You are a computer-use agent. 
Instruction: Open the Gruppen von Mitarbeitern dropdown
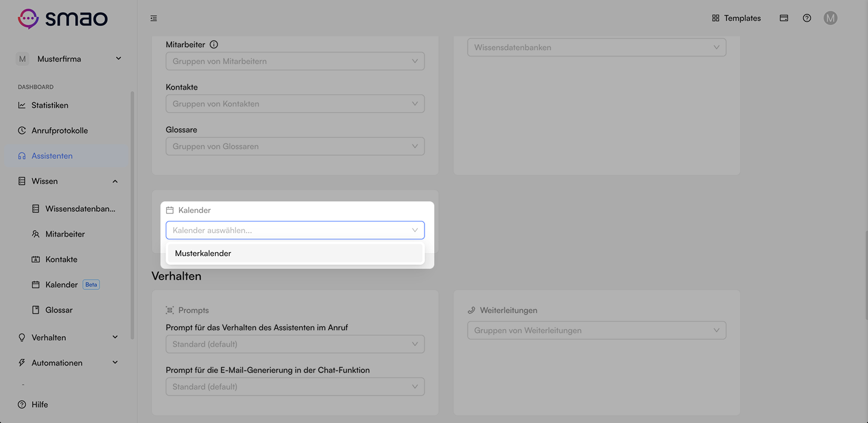295,61
